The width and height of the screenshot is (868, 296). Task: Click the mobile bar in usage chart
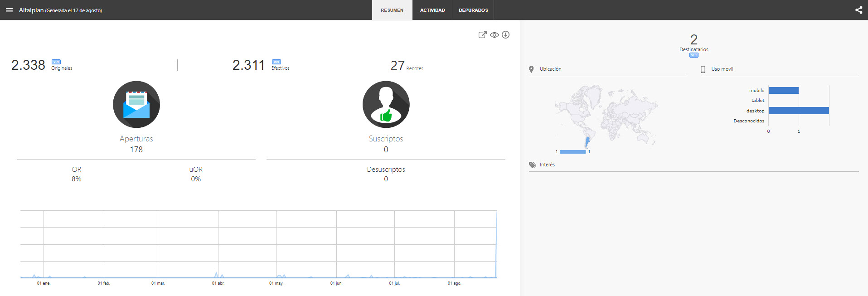click(784, 91)
